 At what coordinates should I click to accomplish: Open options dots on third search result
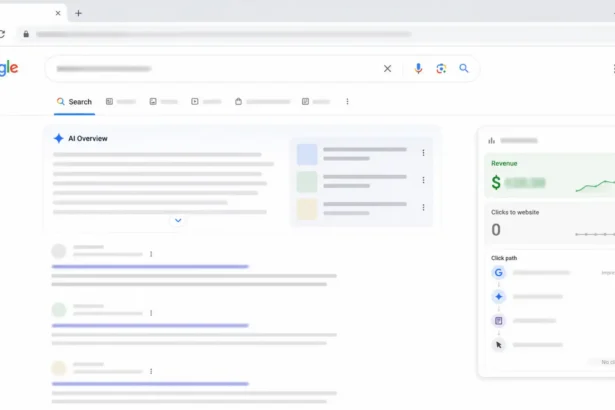(x=151, y=371)
